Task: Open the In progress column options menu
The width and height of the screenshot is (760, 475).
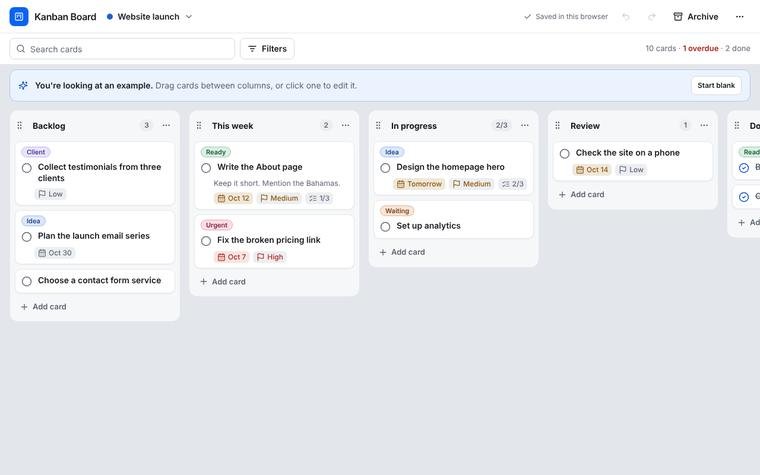Action: click(x=525, y=125)
